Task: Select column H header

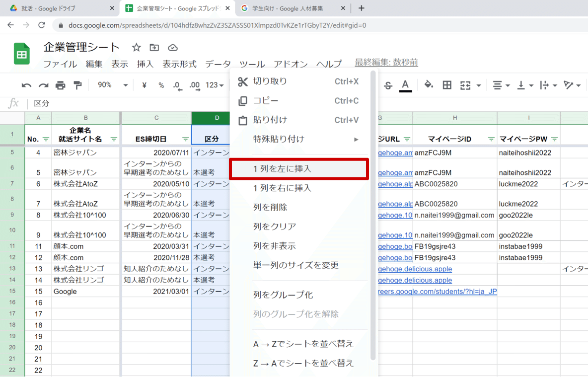Action: (455, 118)
